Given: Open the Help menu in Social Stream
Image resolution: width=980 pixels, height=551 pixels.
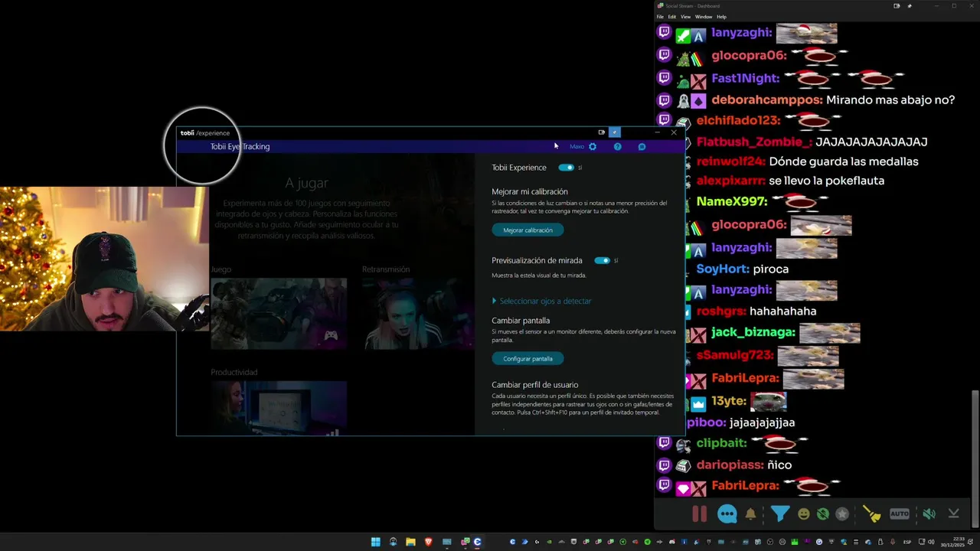Looking at the screenshot, I should tap(721, 17).
